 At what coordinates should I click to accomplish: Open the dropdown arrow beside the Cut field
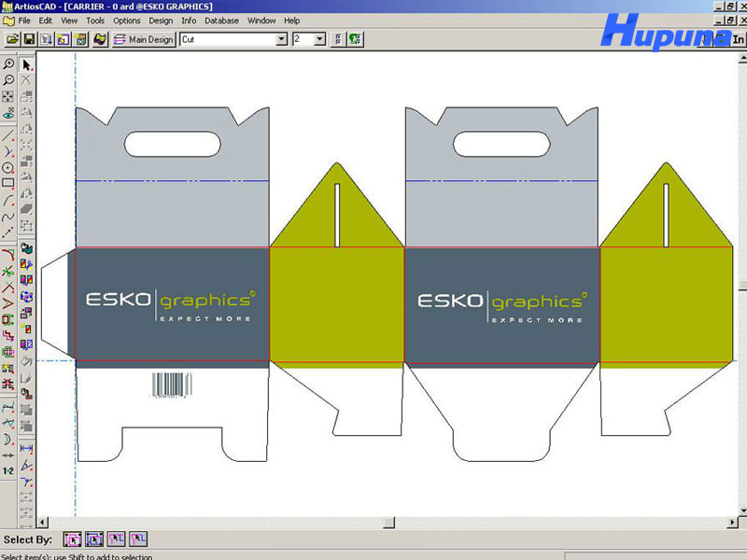click(281, 39)
